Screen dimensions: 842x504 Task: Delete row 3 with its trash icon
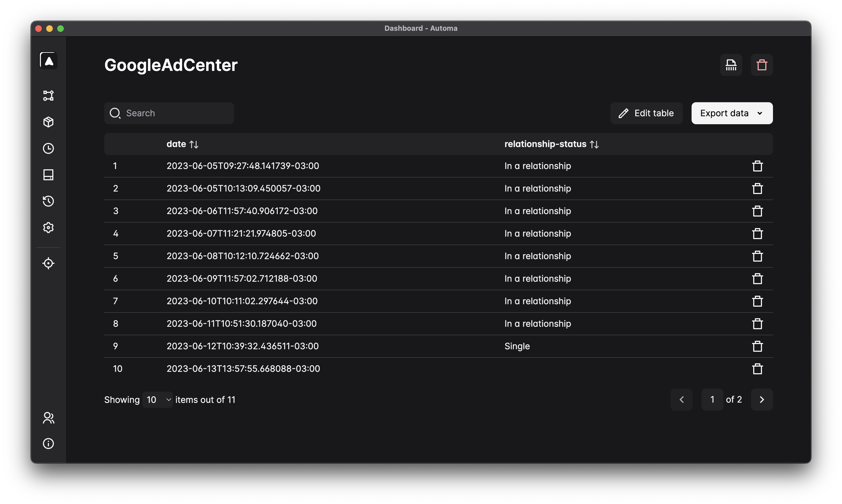[757, 211]
